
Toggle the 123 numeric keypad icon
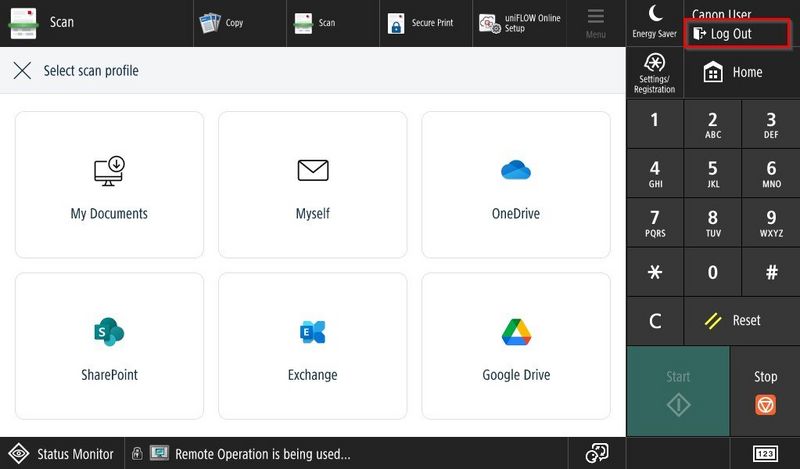(765, 454)
